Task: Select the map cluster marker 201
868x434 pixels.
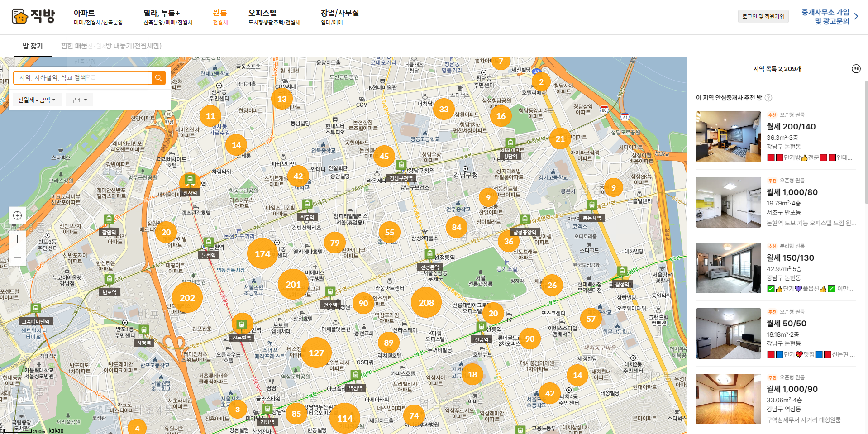Action: 293,285
